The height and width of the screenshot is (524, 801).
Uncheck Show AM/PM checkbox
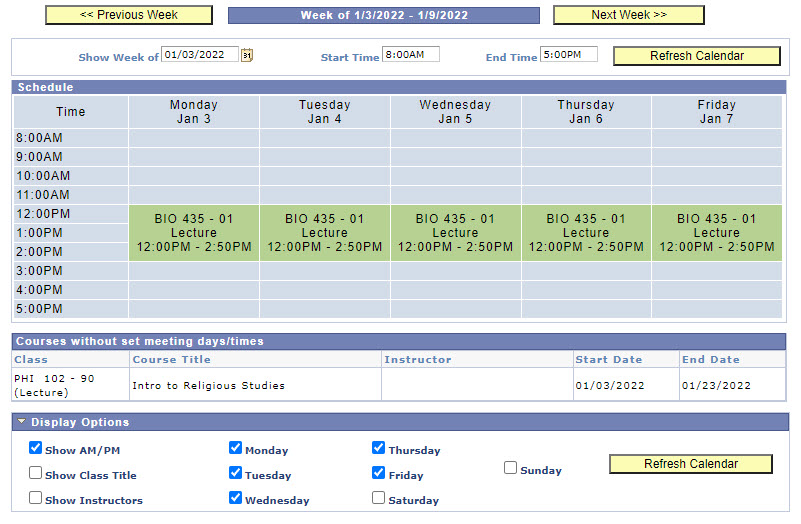35,448
